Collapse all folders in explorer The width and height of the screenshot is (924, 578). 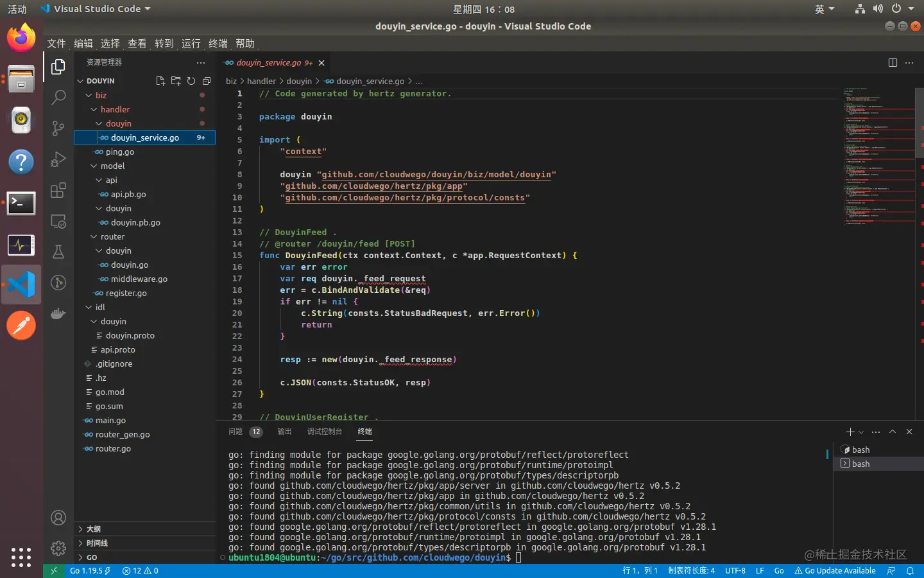207,81
